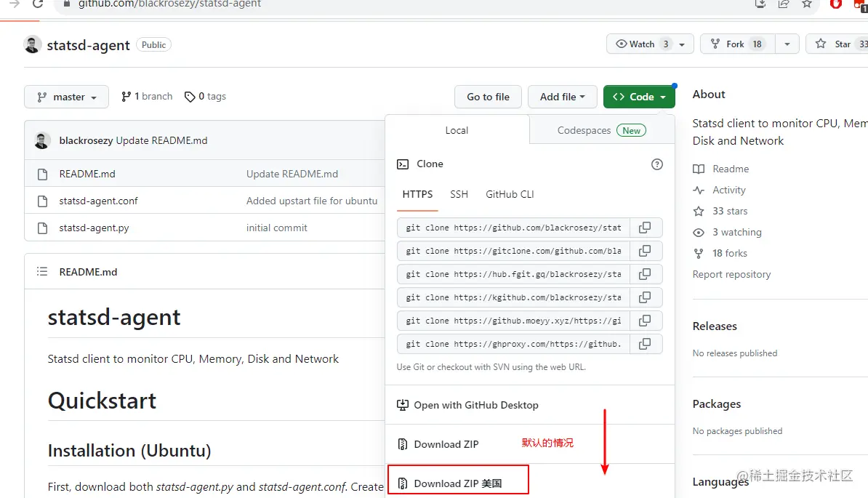Copy the github.moeyy.xyz clone command

(x=644, y=321)
